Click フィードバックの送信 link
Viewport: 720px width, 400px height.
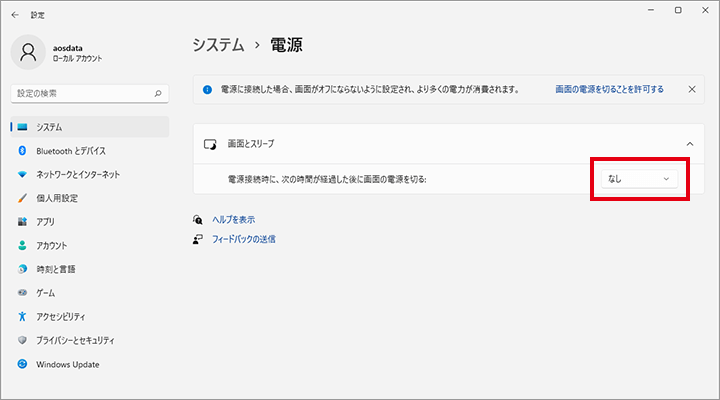point(243,239)
